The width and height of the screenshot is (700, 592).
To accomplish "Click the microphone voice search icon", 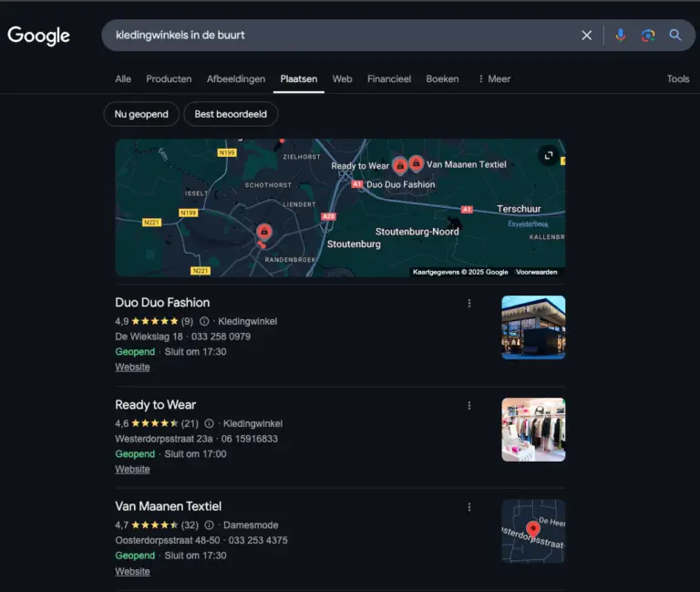I will 621,36.
